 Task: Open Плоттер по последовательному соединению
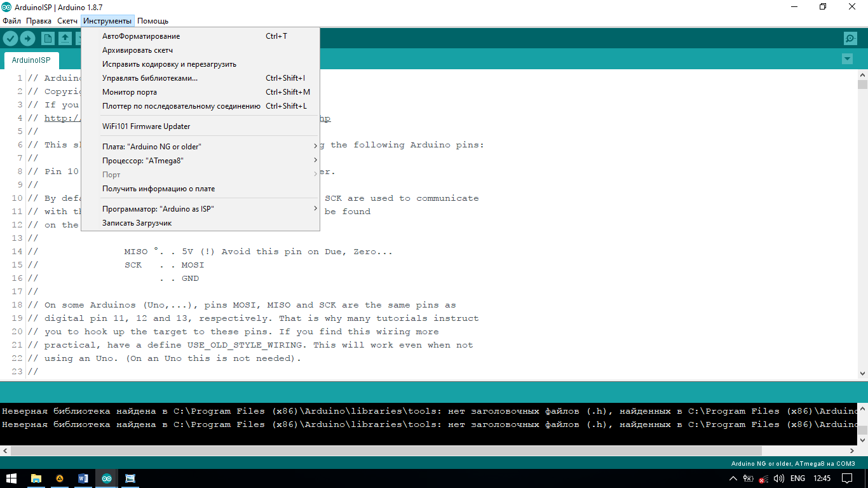pos(201,106)
